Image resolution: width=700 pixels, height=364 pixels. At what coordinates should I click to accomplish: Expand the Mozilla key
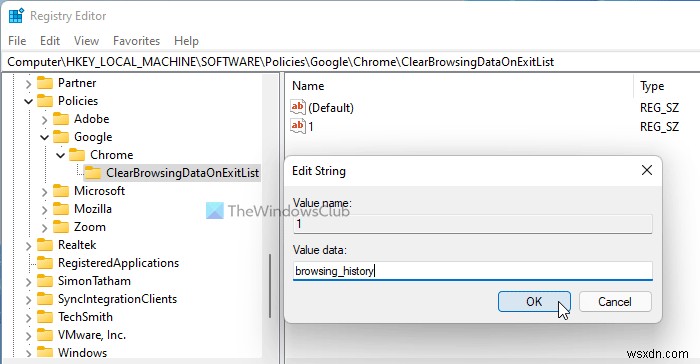pos(44,209)
